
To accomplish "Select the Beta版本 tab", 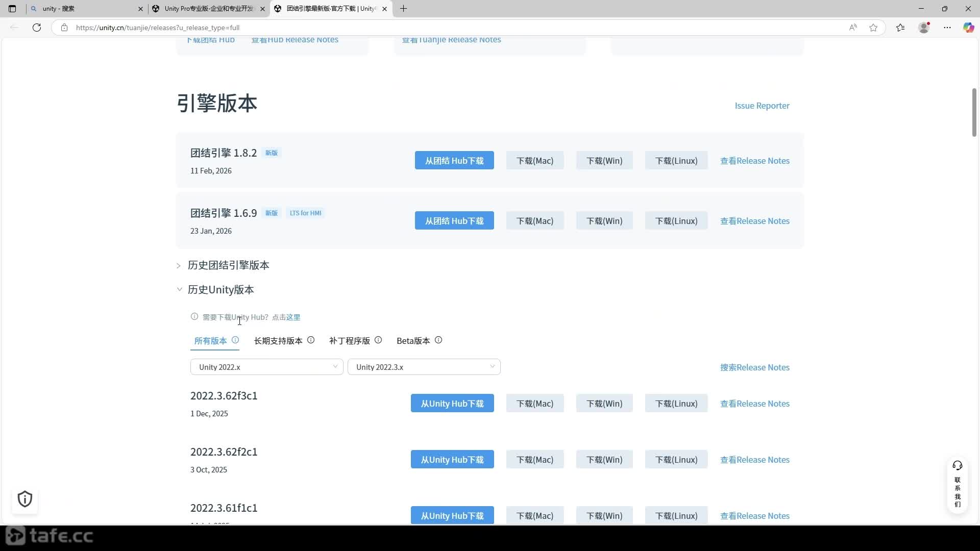I will [413, 341].
